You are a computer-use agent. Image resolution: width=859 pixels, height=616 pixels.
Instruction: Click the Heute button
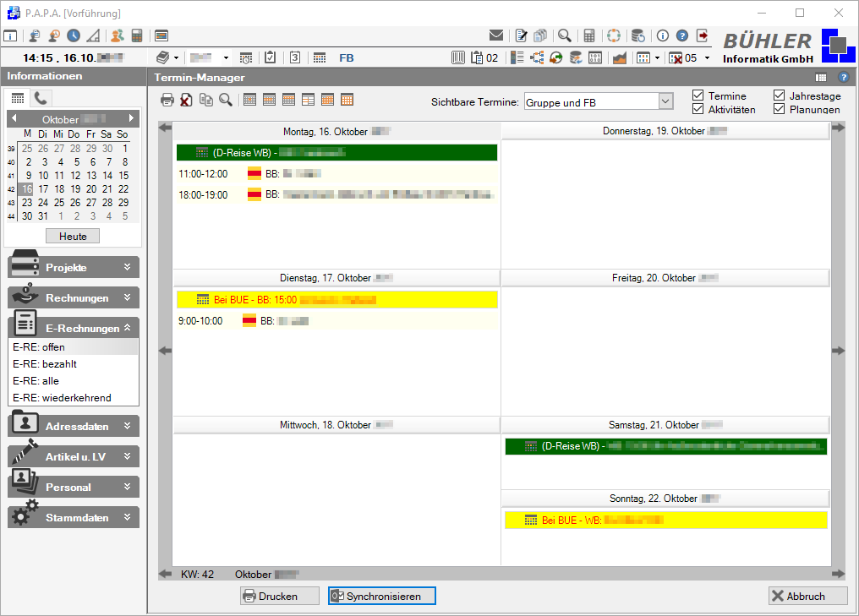73,236
